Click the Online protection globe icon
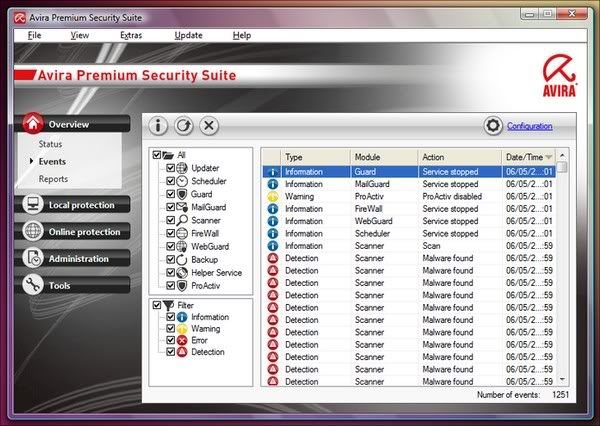 tap(33, 231)
